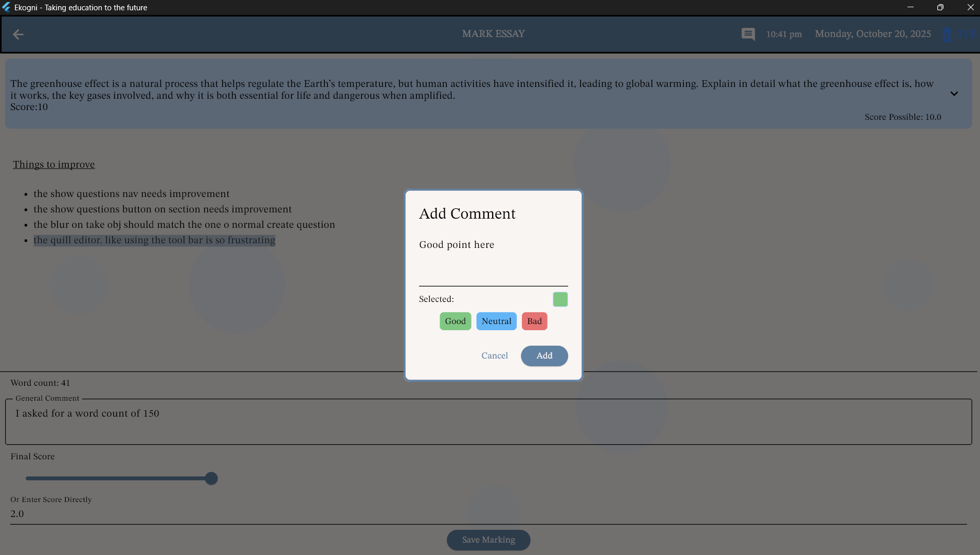Select the Good comment type
The height and width of the screenshot is (555, 980).
(x=455, y=321)
